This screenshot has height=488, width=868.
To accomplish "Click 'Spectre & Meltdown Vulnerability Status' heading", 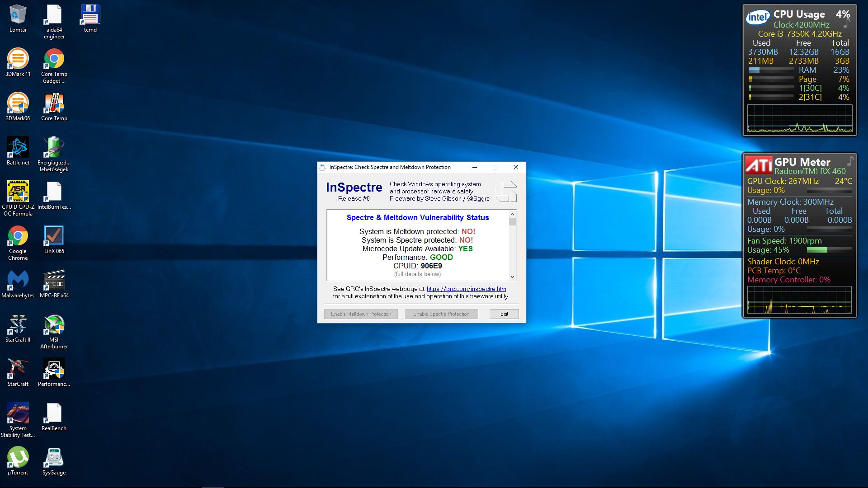I will click(x=418, y=217).
